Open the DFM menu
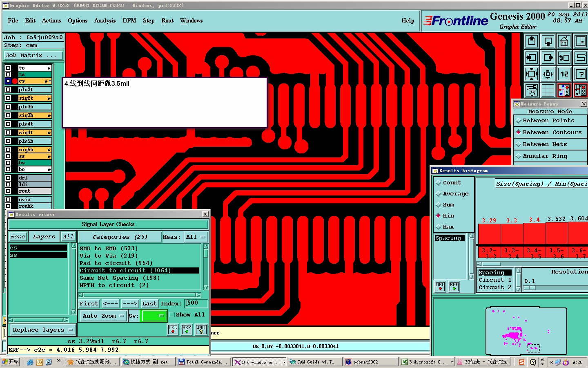This screenshot has width=588, height=368. point(129,20)
